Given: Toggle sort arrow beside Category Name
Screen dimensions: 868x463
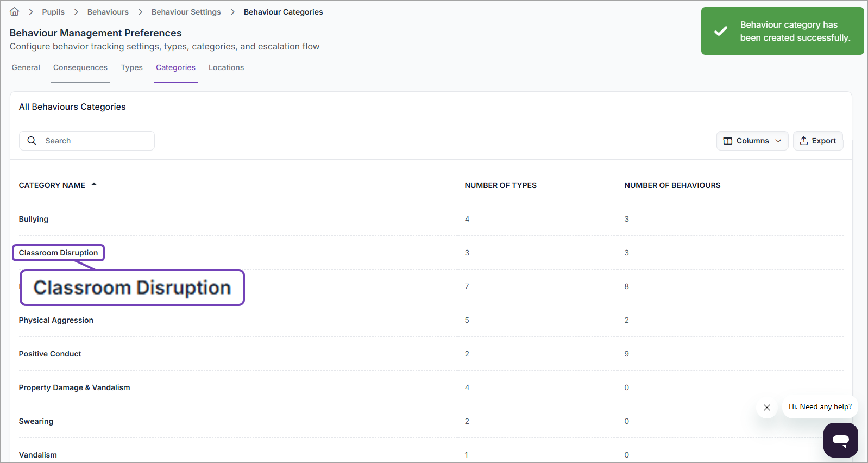Looking at the screenshot, I should [x=94, y=185].
